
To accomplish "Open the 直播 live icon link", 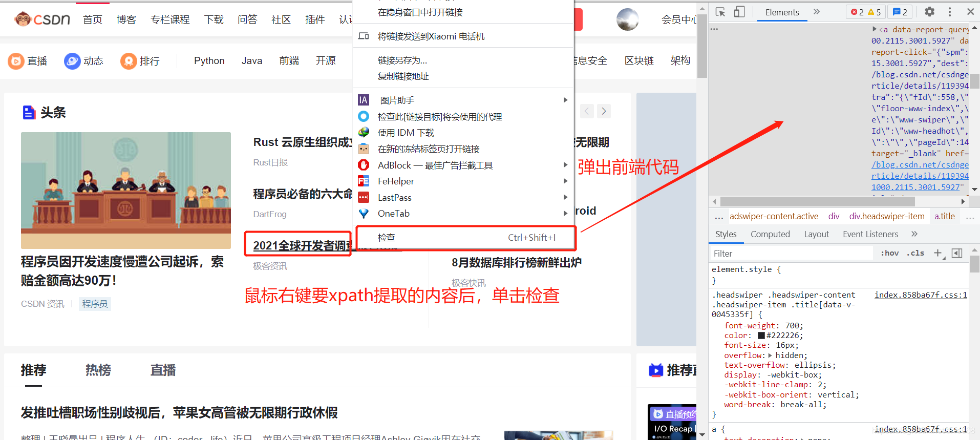I will point(28,61).
